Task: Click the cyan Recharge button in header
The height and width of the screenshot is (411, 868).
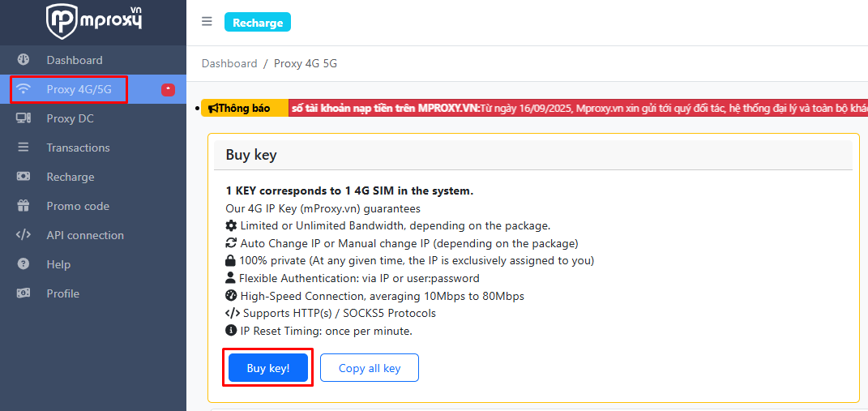Action: point(258,23)
